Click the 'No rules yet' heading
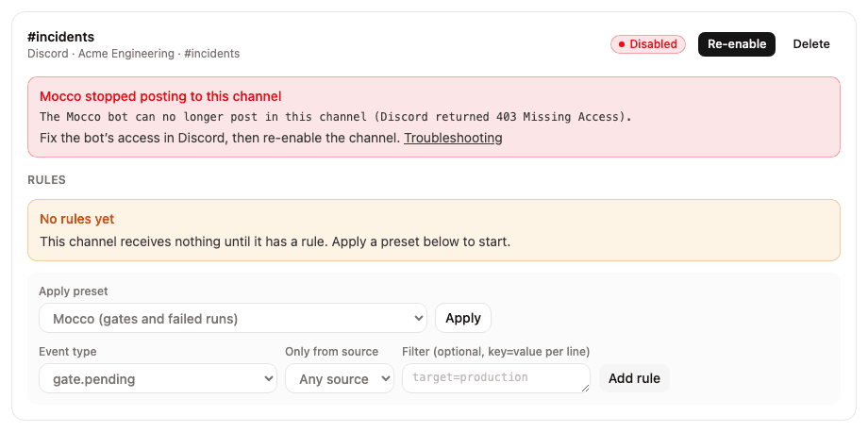 coord(77,219)
